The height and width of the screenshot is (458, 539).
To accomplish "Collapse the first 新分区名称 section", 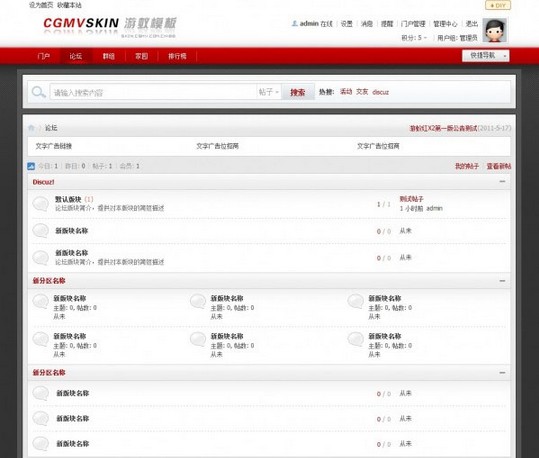I will tap(502, 281).
